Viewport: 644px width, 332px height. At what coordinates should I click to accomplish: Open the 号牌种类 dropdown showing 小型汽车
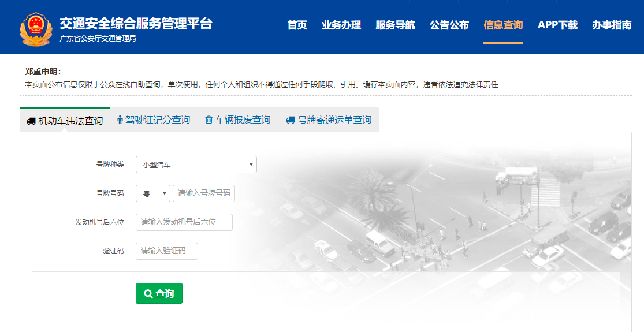tap(196, 165)
